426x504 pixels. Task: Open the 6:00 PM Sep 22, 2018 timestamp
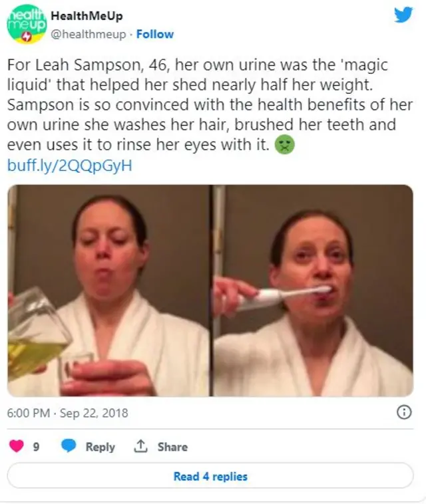(68, 413)
